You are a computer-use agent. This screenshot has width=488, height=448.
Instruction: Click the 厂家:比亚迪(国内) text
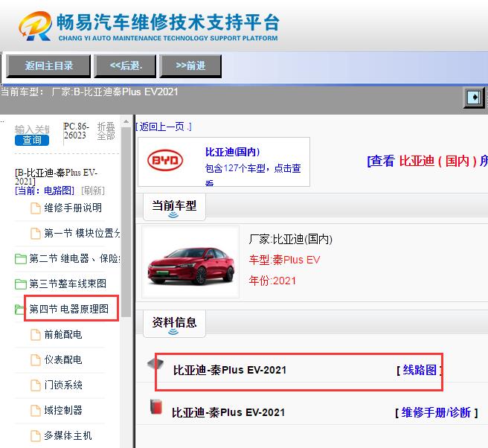click(291, 239)
